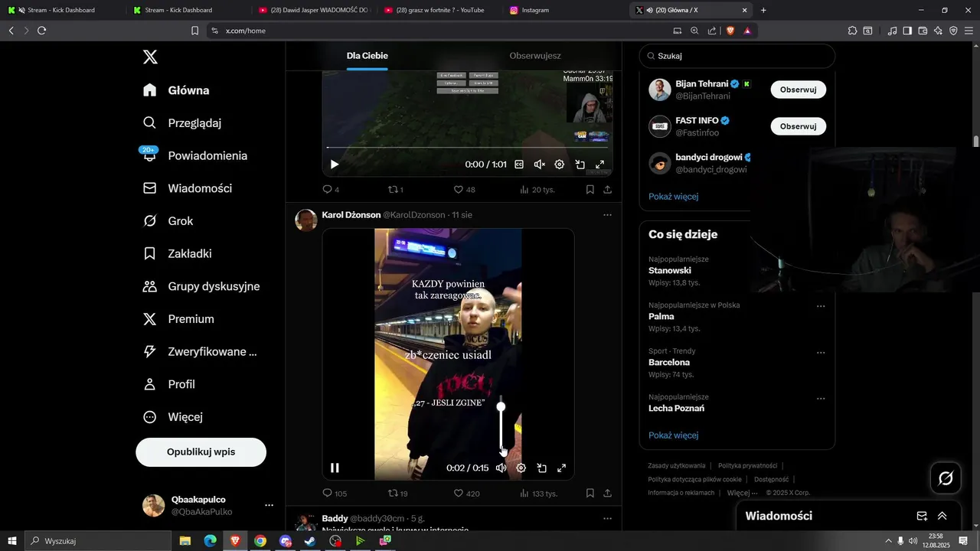Enter fullscreen on the top video

coord(600,165)
